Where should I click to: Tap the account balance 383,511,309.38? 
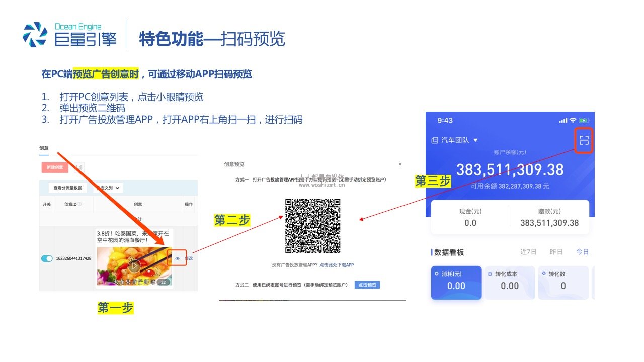coord(510,169)
